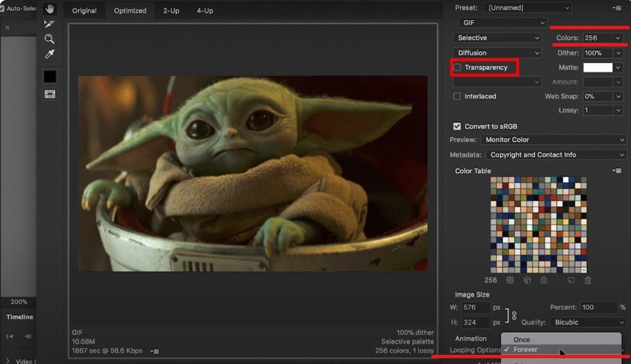Uncheck Convert to sRGB
This screenshot has width=631, height=364.
click(458, 126)
